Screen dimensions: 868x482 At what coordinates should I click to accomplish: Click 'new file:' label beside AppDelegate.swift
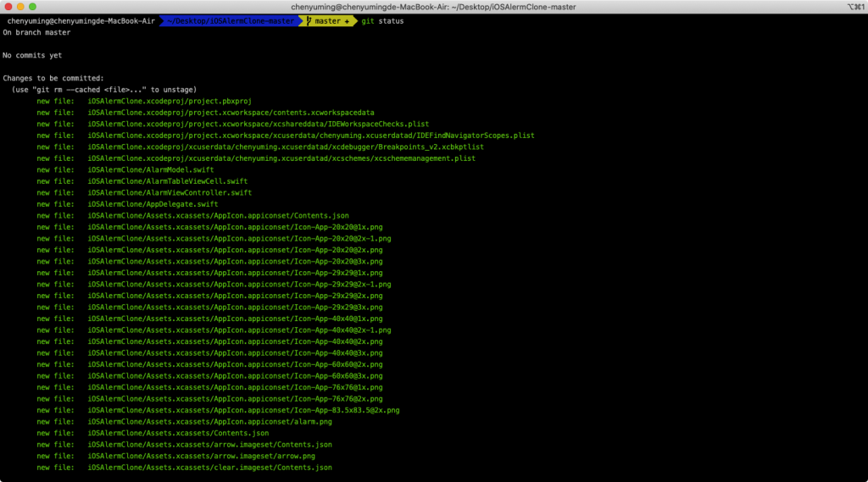click(x=55, y=204)
